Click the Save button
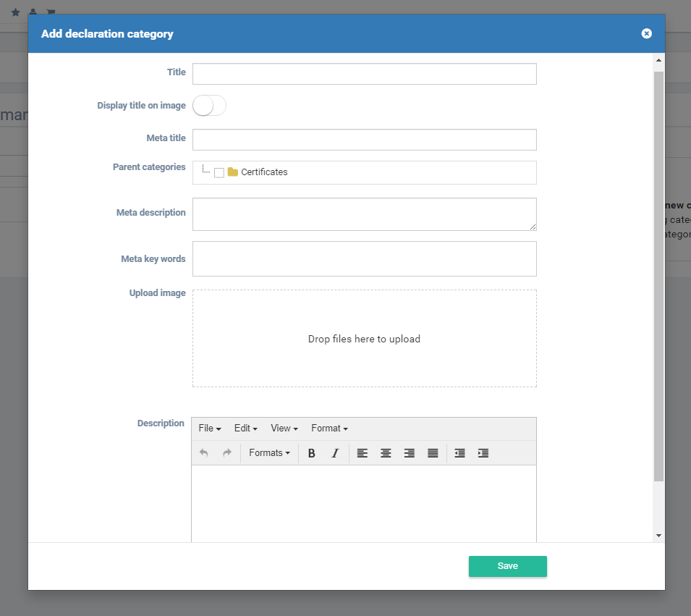Image resolution: width=691 pixels, height=616 pixels. coord(508,566)
